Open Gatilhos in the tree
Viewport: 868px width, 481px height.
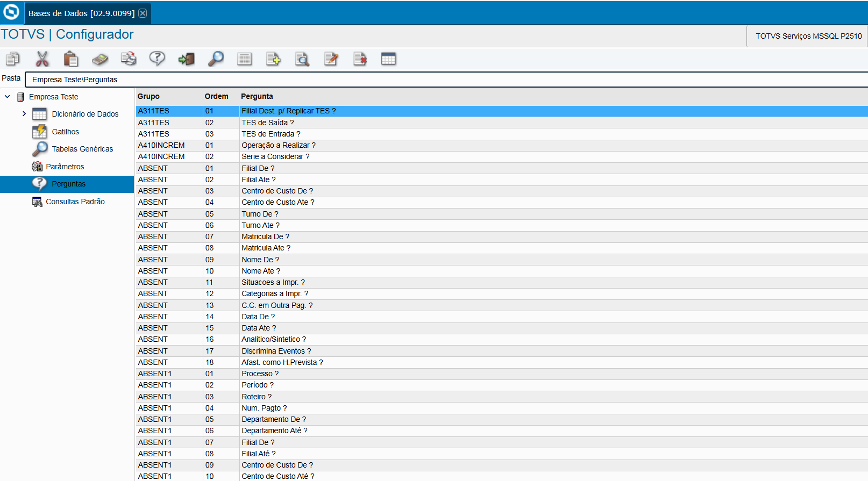point(66,132)
